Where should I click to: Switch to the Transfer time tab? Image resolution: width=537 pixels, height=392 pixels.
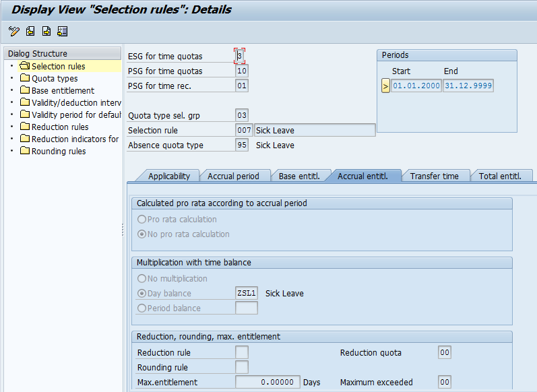coord(434,176)
